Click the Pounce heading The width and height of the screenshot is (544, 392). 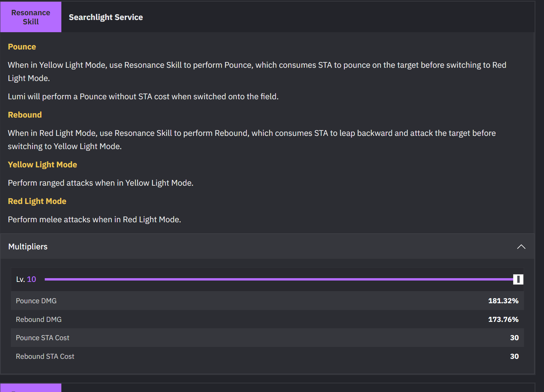[x=22, y=47]
